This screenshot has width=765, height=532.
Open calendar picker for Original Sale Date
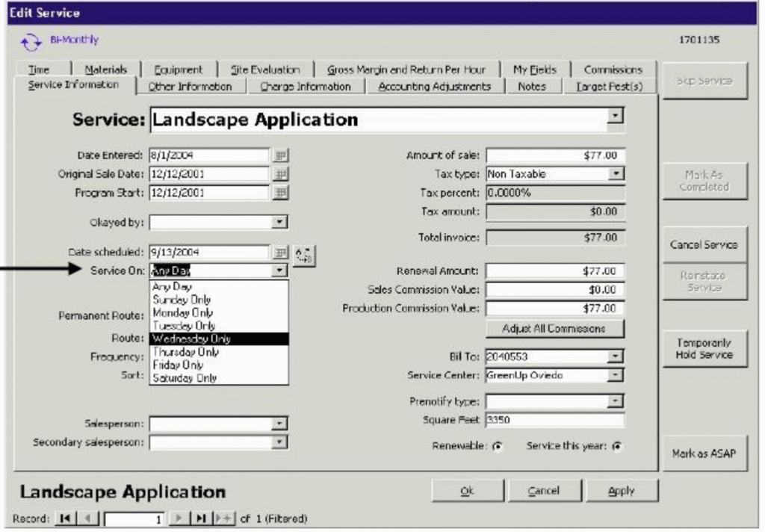(279, 174)
